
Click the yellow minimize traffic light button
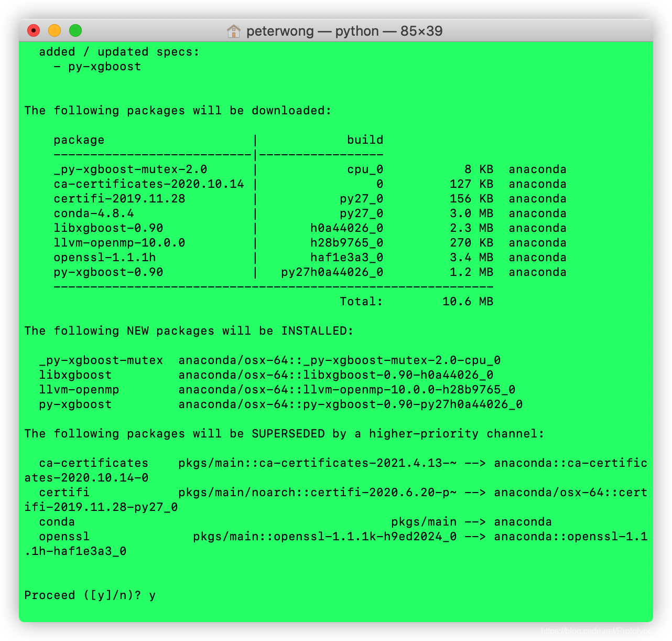point(55,30)
